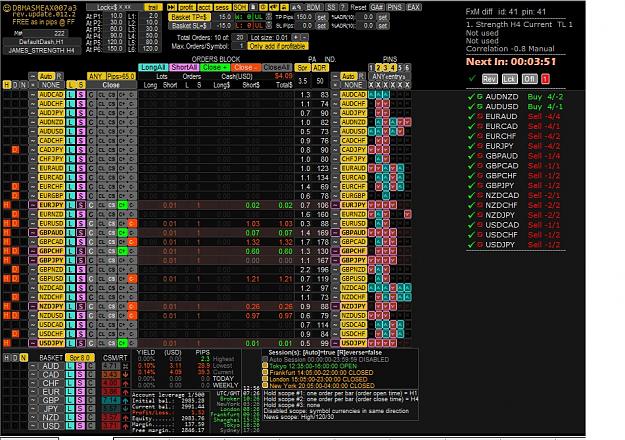Toggle the Auto Session checkbox
The height and width of the screenshot is (440, 625).
[x=265, y=359]
